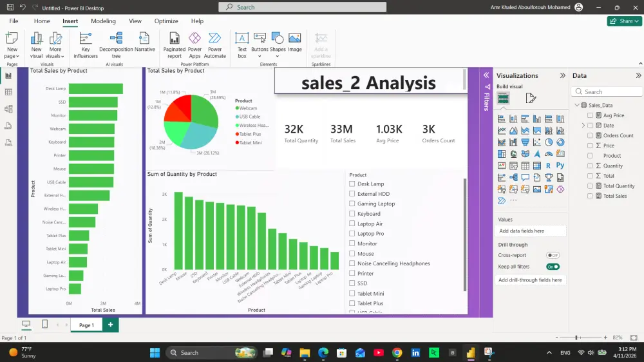
Task: Collapse the Visualizations pane
Action: click(x=563, y=75)
